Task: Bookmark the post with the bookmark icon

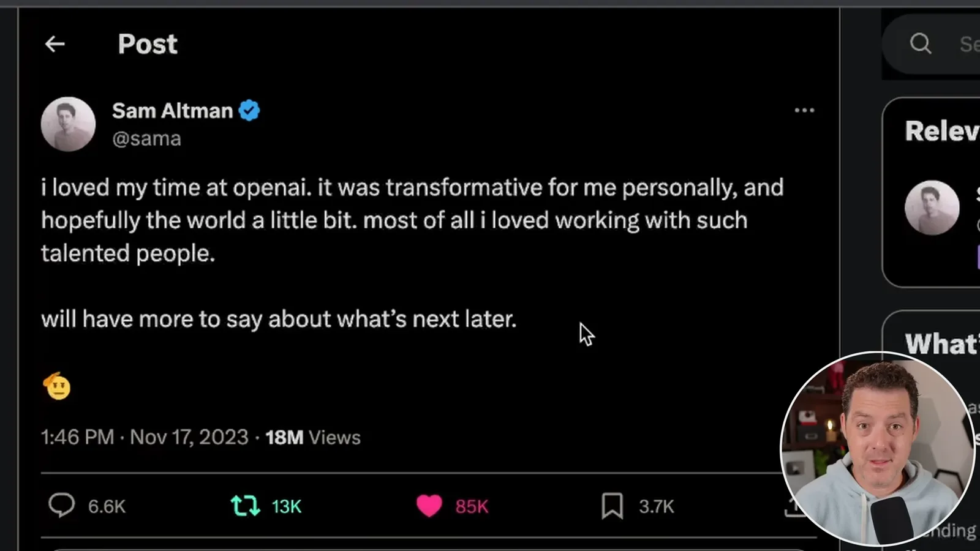Action: tap(612, 506)
